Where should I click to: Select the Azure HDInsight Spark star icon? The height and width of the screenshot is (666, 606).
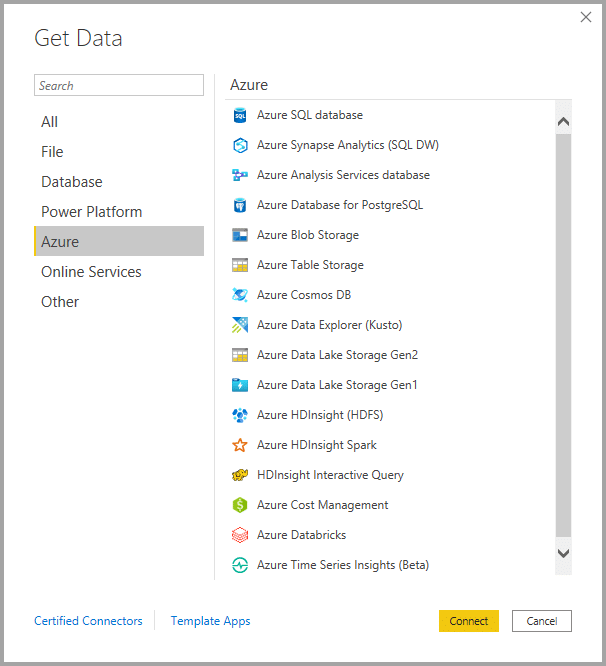240,446
